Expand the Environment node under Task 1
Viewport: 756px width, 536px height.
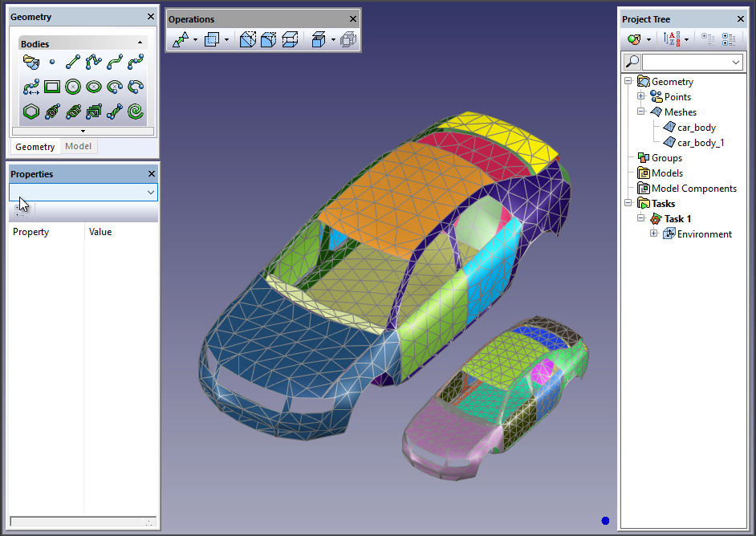coord(653,234)
